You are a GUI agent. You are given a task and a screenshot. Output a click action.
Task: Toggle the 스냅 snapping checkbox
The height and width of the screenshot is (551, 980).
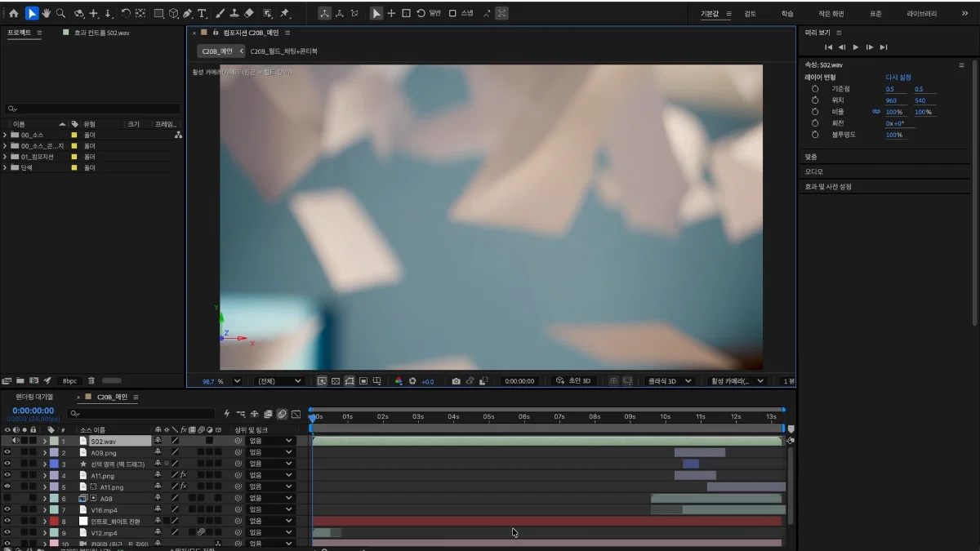click(x=452, y=13)
